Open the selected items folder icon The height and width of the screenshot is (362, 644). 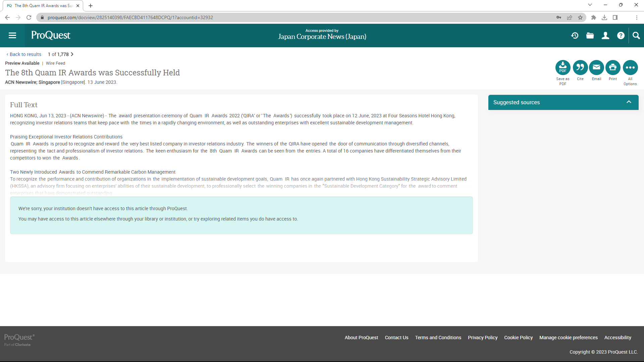point(590,36)
